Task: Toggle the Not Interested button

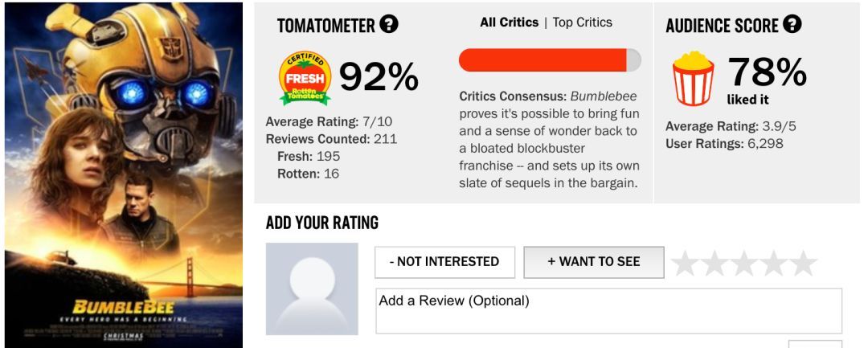Action: click(x=444, y=262)
